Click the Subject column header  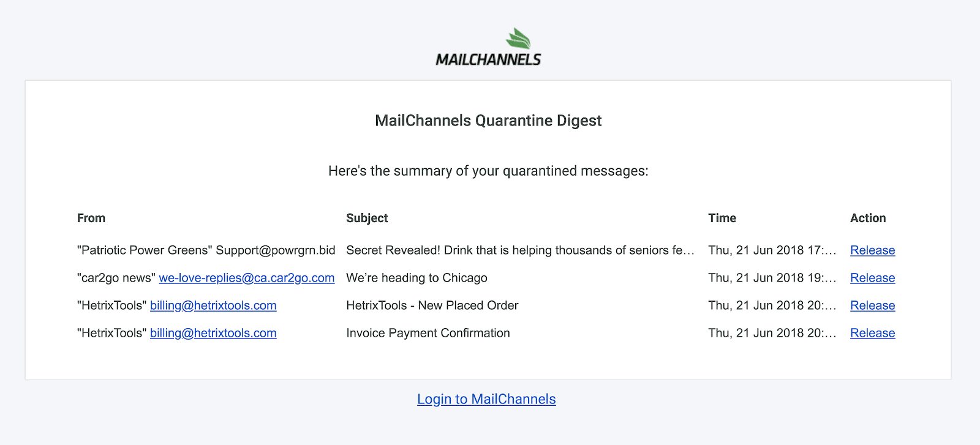[x=367, y=218]
